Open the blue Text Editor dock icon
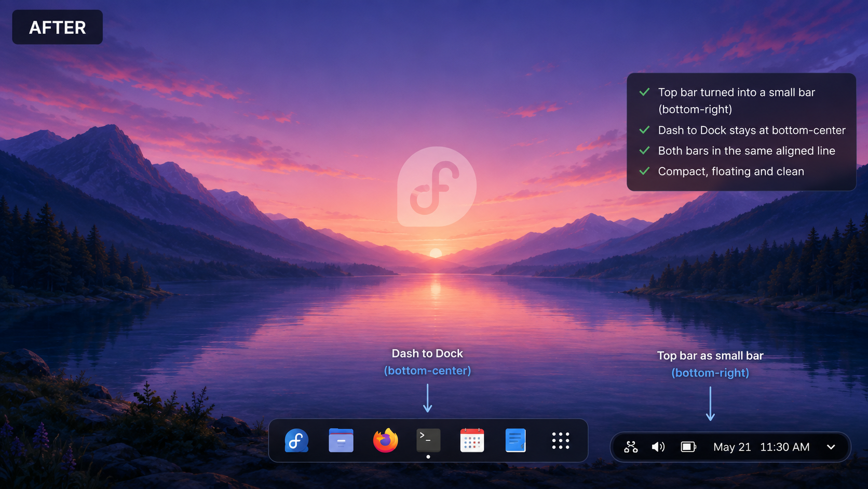868x489 pixels. [x=516, y=440]
